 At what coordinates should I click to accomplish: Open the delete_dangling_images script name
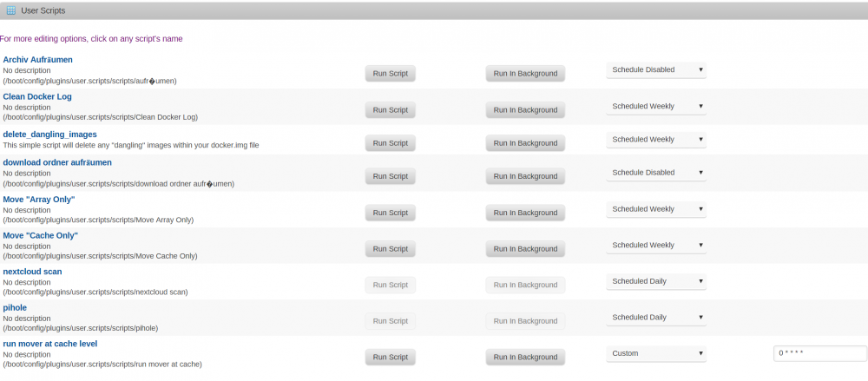[x=49, y=134]
